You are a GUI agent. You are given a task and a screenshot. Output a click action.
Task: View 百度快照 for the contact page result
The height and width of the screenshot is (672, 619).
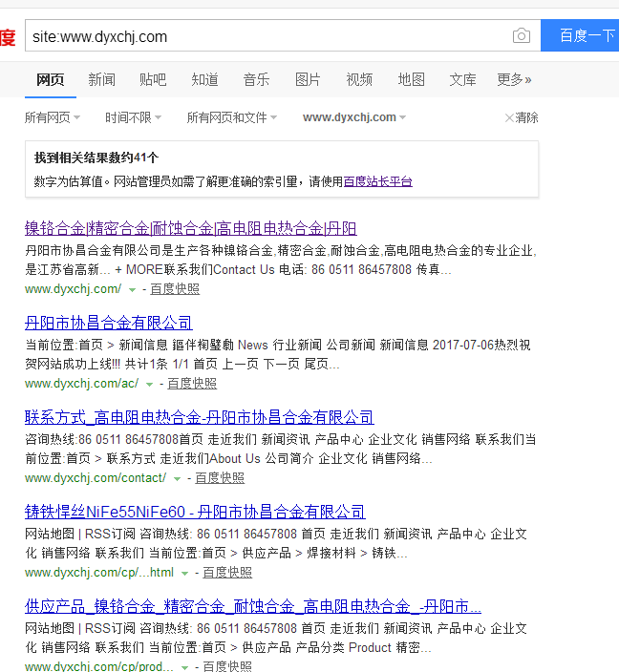coord(220,478)
